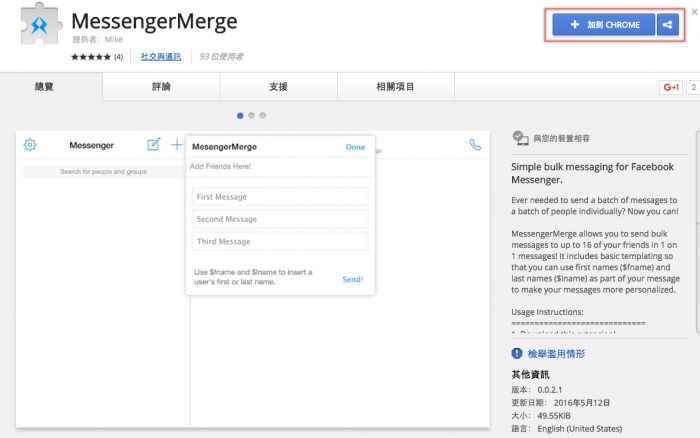Screen dimensions: 700x438
Task: Click the phone call icon
Action: coord(475,145)
